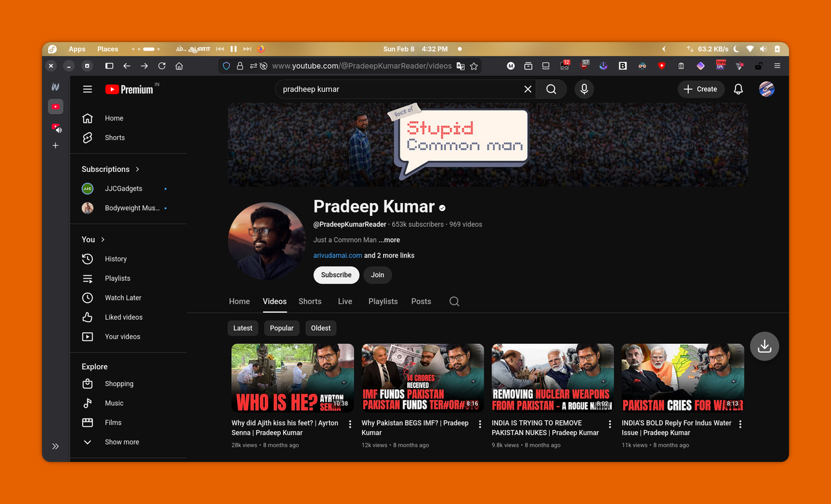The image size is (831, 504).
Task: Expand the Subscriptions section
Action: (111, 169)
